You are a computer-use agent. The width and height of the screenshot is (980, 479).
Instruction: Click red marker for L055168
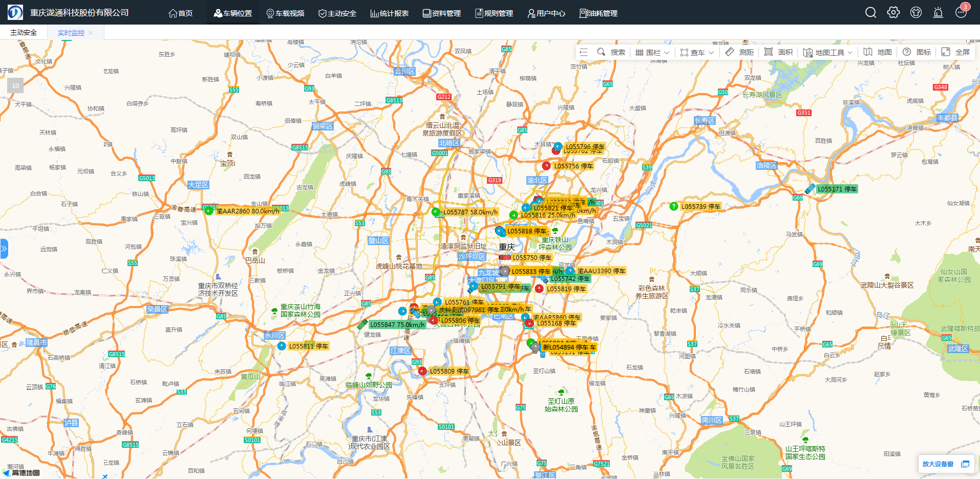pyautogui.click(x=529, y=323)
